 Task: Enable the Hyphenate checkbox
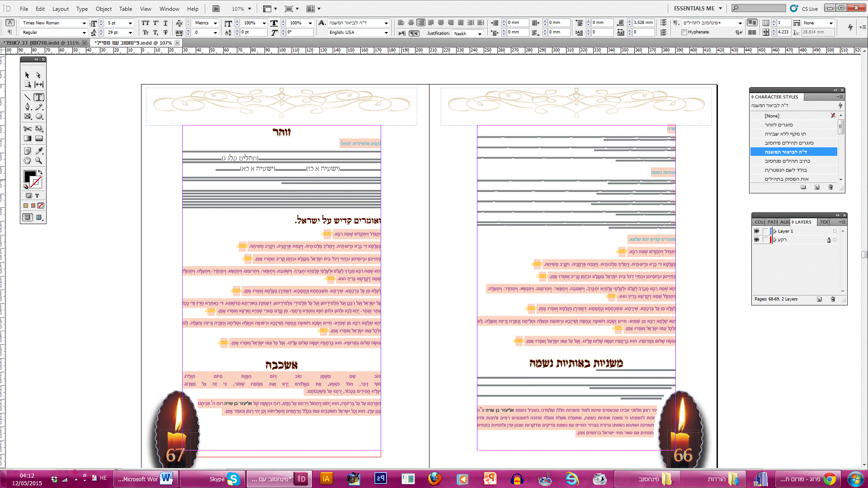point(684,32)
